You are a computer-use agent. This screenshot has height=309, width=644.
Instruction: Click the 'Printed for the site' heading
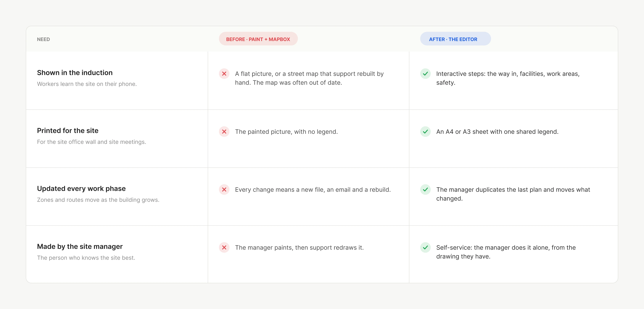click(x=68, y=131)
